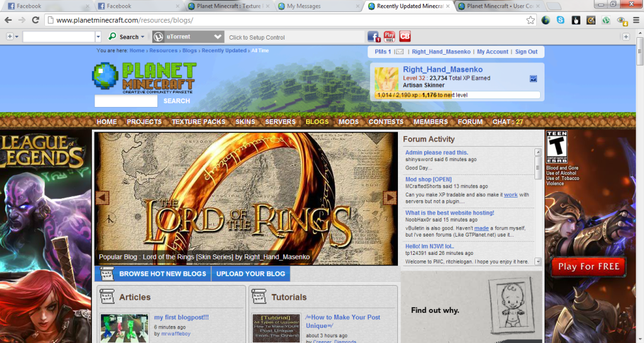Open CHAT : 27 in the nav bar
Screen dimensions: 644x343
point(507,121)
